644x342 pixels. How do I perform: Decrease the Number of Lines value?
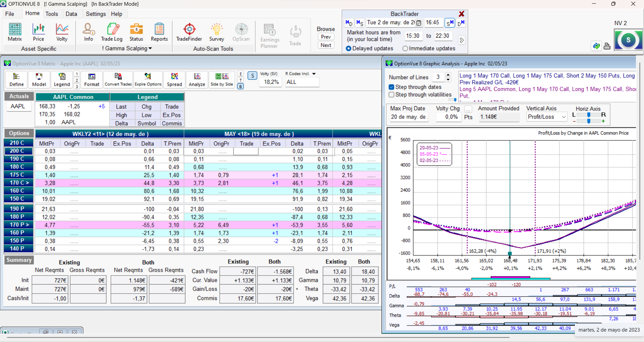click(x=448, y=80)
